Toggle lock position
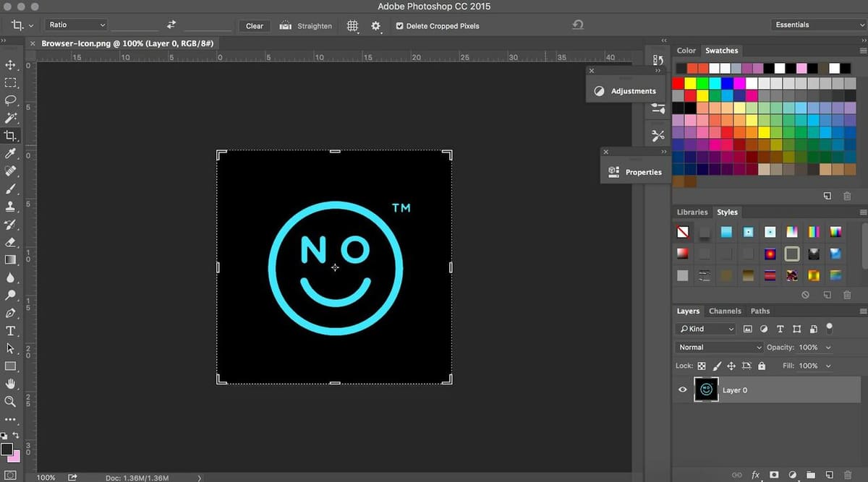The height and width of the screenshot is (482, 868). click(x=731, y=366)
